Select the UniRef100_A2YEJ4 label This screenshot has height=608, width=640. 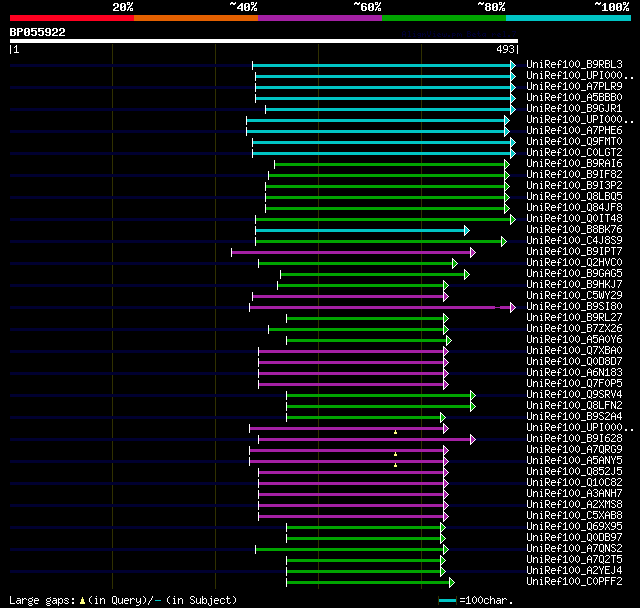574,571
